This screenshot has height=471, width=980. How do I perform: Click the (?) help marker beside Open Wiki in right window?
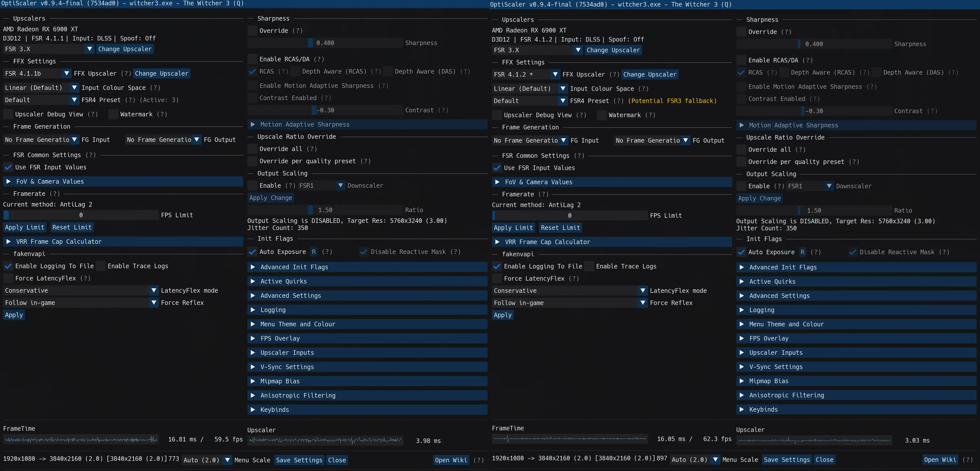pos(968,460)
